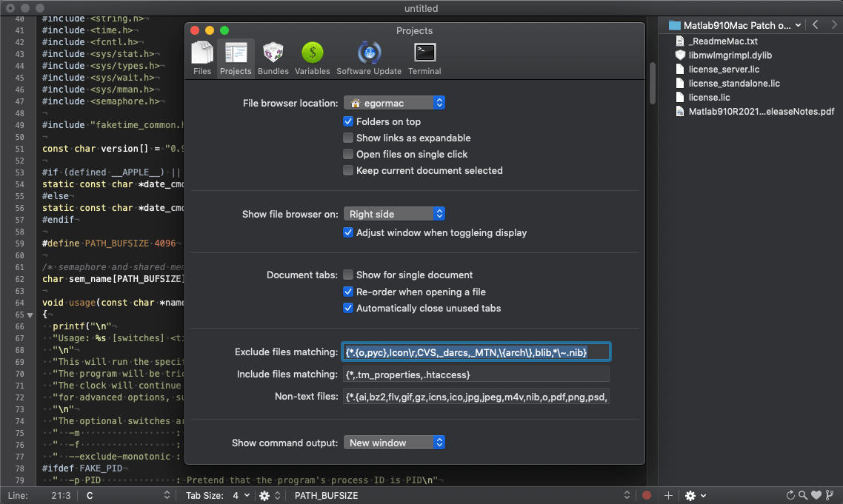Select _ReadmeMac.txt in the file browser

point(723,41)
